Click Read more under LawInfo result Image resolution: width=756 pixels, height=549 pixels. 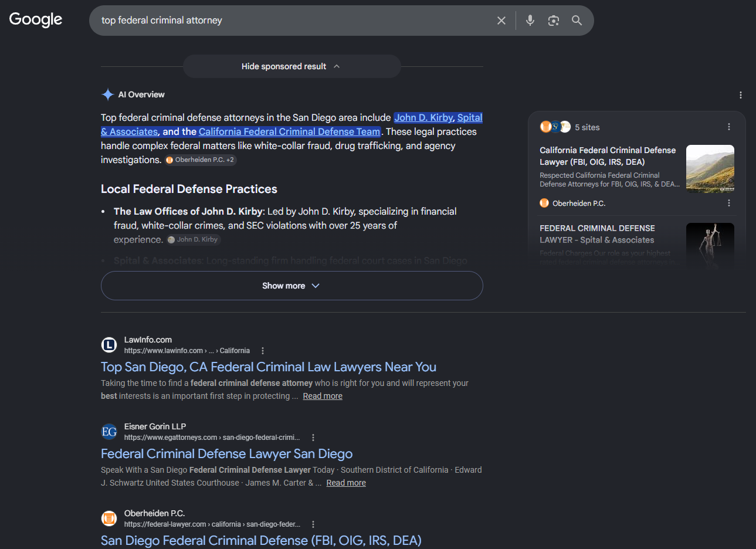tap(323, 396)
